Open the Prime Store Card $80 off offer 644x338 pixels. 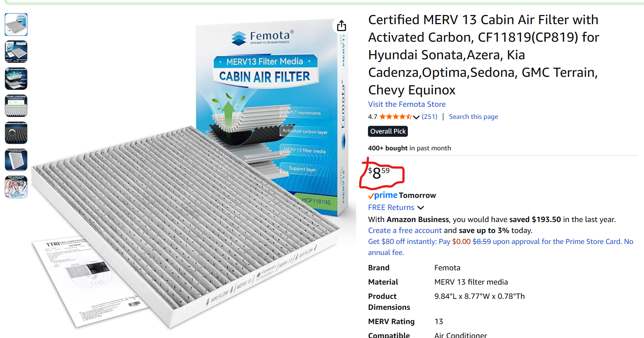(x=500, y=247)
